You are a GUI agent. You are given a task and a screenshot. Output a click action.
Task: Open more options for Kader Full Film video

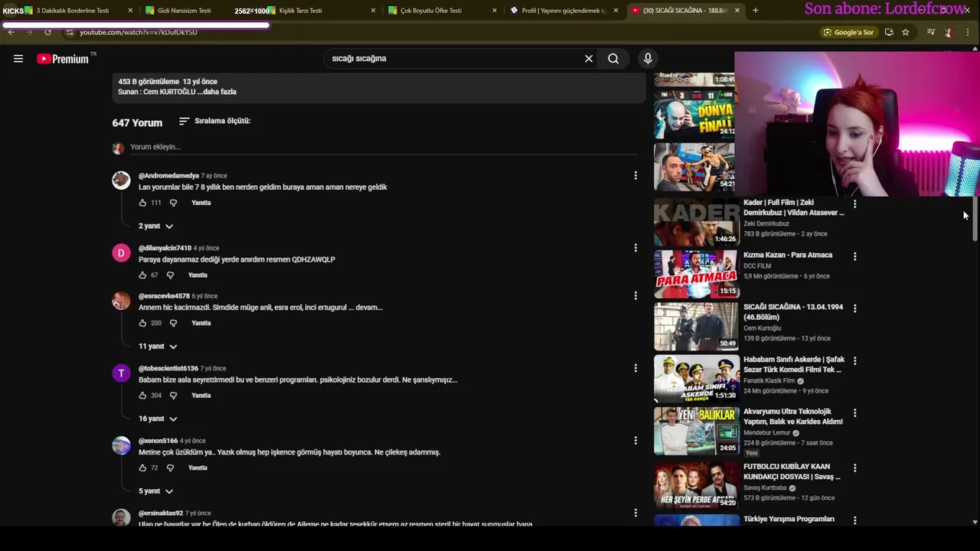(x=855, y=204)
